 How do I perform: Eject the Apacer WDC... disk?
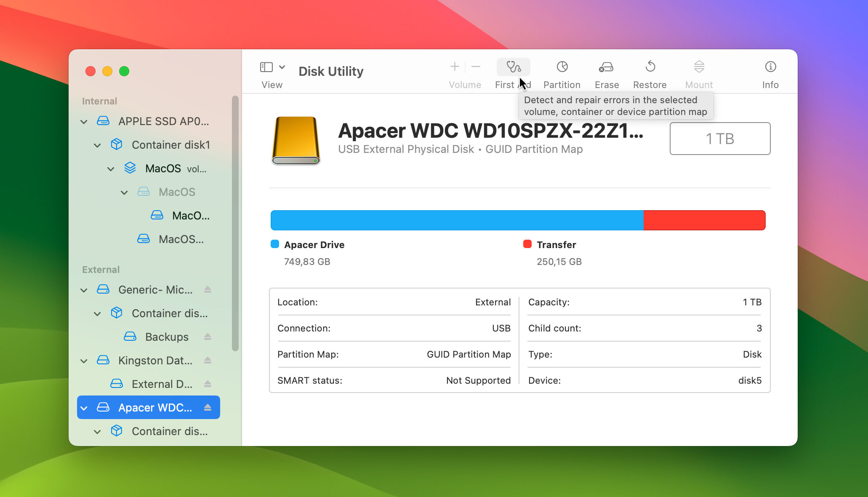(208, 407)
